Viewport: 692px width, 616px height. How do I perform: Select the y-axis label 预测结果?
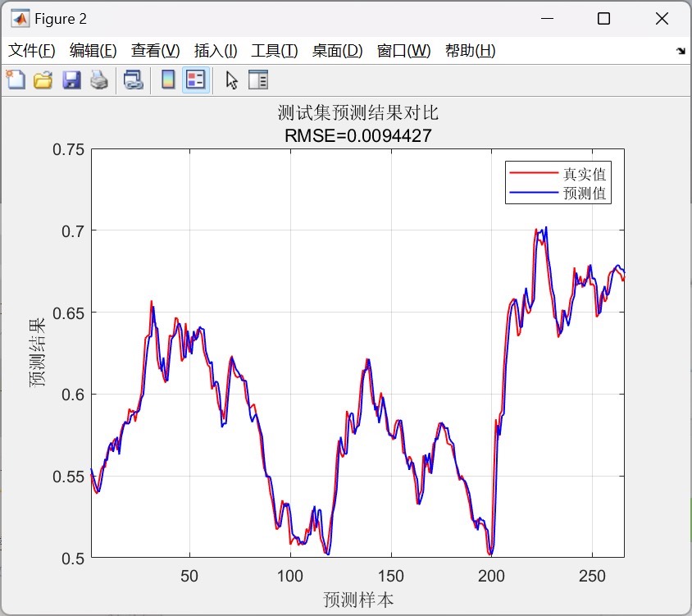click(37, 353)
